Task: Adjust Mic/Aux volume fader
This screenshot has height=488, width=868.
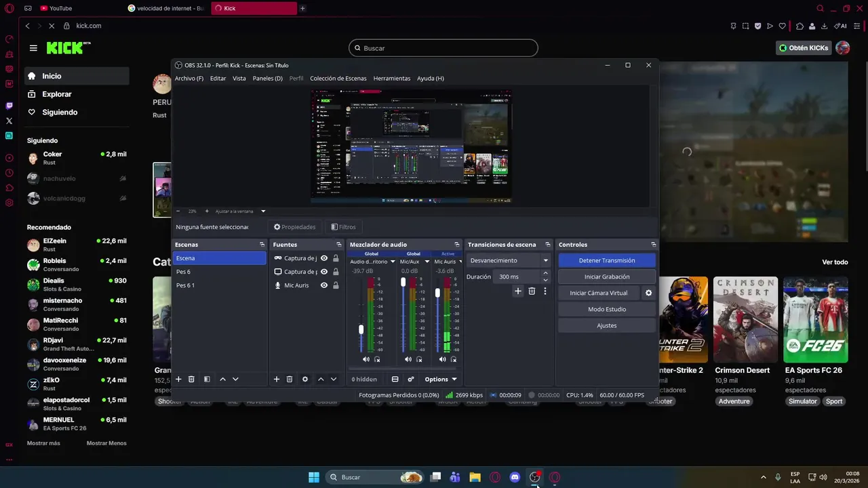Action: click(403, 282)
